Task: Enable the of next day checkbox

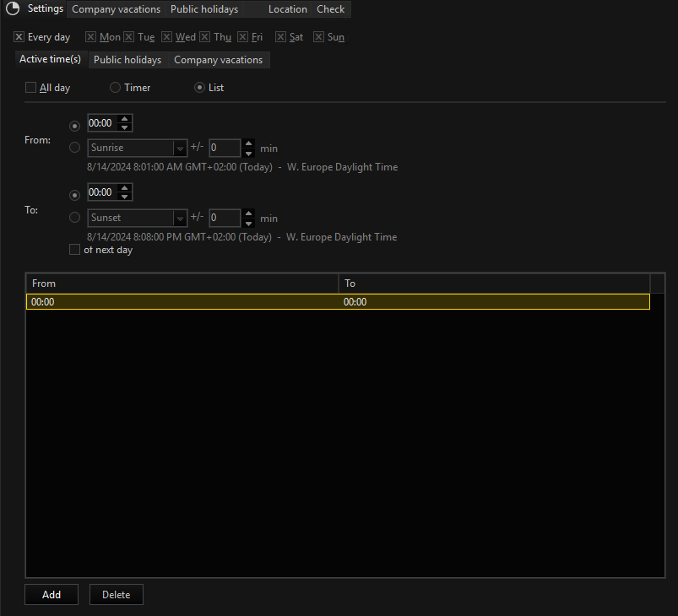Action: coord(74,250)
